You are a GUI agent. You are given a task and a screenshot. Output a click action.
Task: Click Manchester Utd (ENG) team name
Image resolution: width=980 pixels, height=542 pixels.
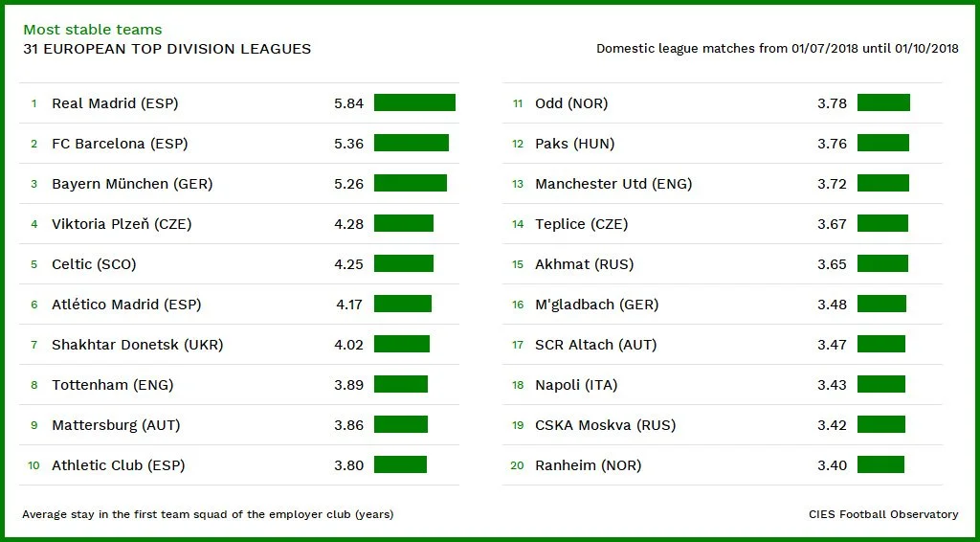pyautogui.click(x=613, y=184)
